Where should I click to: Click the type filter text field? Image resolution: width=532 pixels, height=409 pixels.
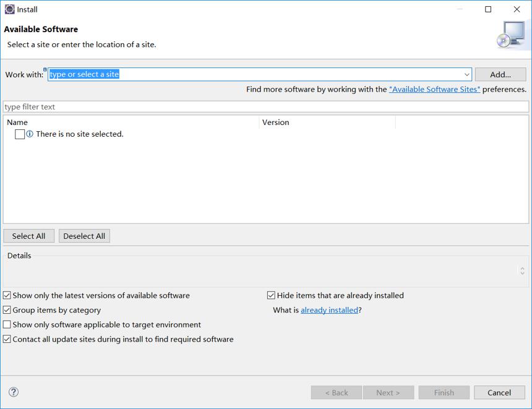pos(266,106)
